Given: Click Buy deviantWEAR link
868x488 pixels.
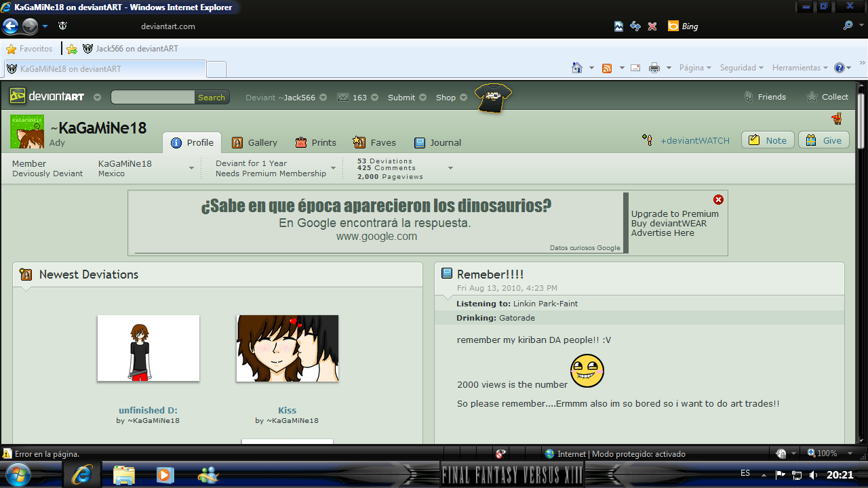Looking at the screenshot, I should click(x=669, y=223).
